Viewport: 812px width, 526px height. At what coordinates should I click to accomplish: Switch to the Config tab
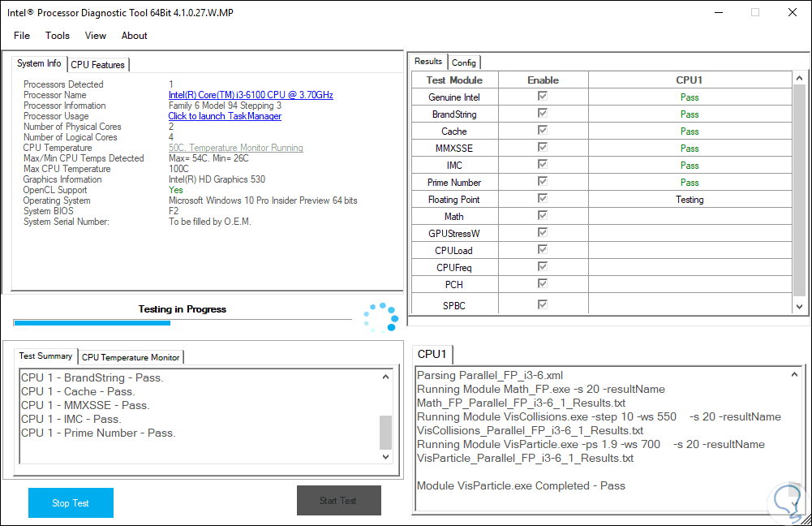[463, 63]
